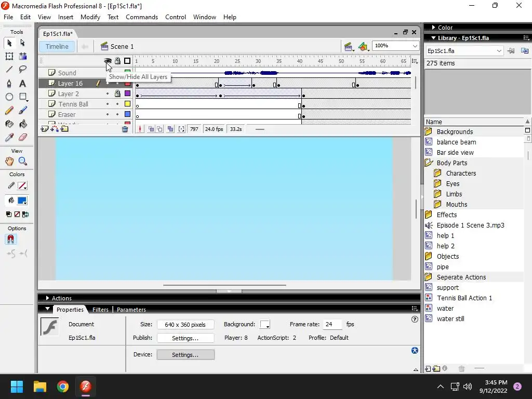This screenshot has width=532, height=399.
Task: Pick the Pencil tool
Action: tap(9, 110)
